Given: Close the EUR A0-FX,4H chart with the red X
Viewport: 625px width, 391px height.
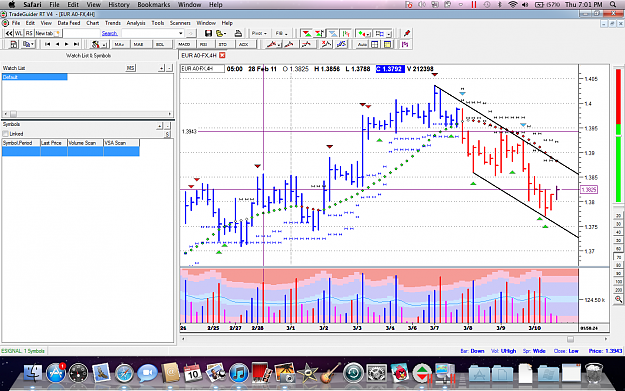Looking at the screenshot, I should pyautogui.click(x=222, y=55).
